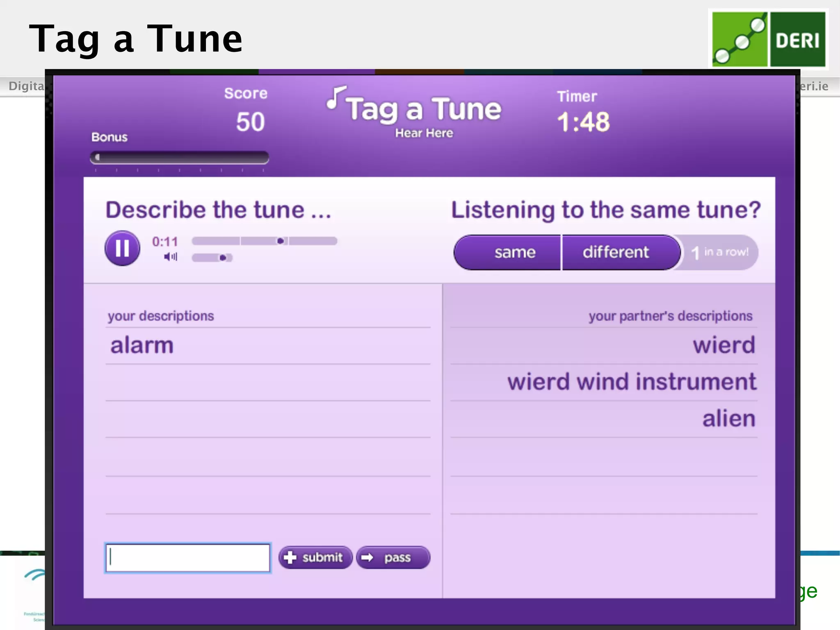This screenshot has height=630, width=840.
Task: Select the 'different' answer button
Action: pos(615,252)
